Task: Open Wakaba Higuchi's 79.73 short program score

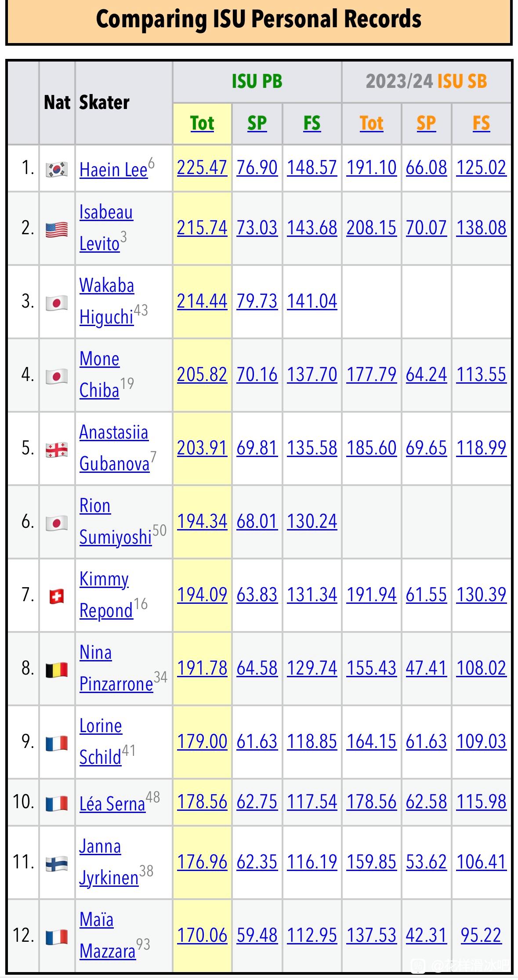Action: click(257, 301)
